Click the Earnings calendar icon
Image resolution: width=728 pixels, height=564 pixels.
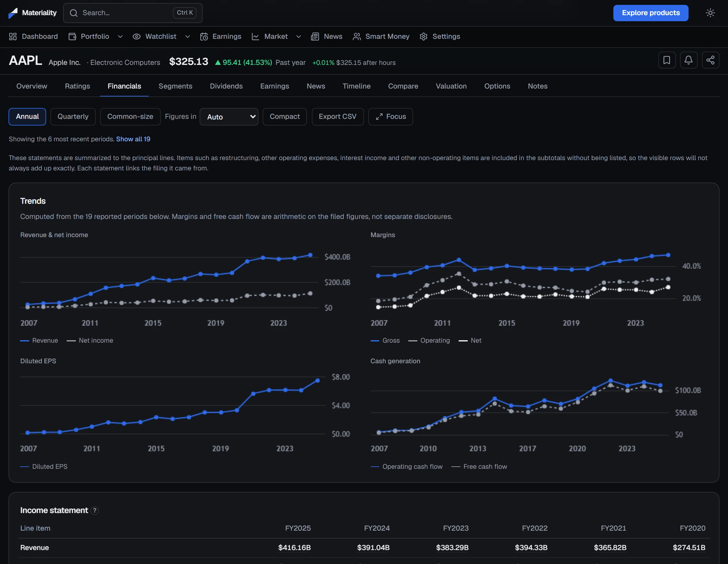[204, 36]
